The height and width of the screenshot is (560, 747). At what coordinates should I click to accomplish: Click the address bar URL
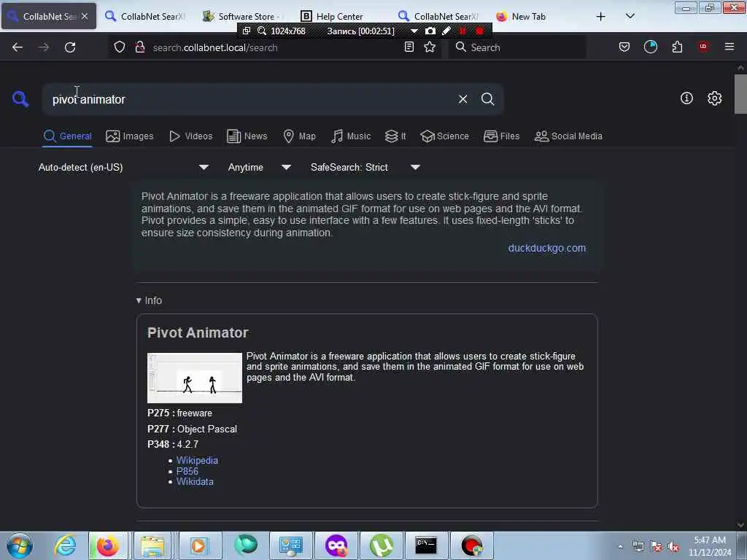(x=215, y=47)
